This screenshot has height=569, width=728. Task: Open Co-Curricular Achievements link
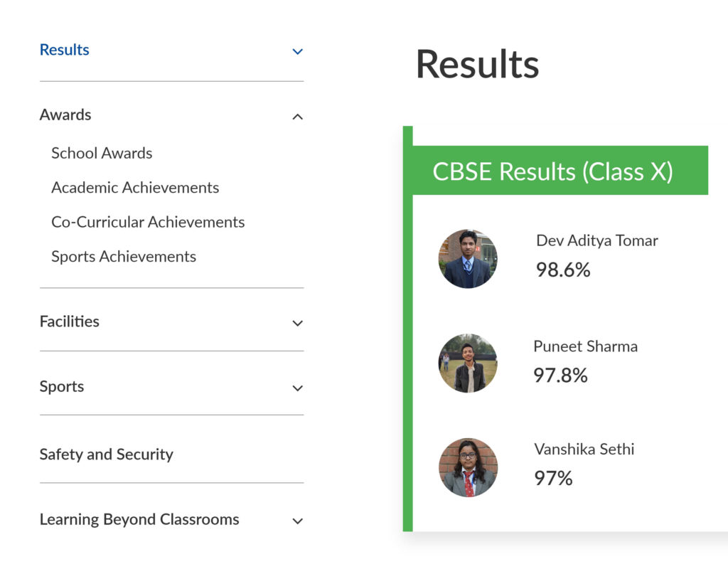pos(148,222)
